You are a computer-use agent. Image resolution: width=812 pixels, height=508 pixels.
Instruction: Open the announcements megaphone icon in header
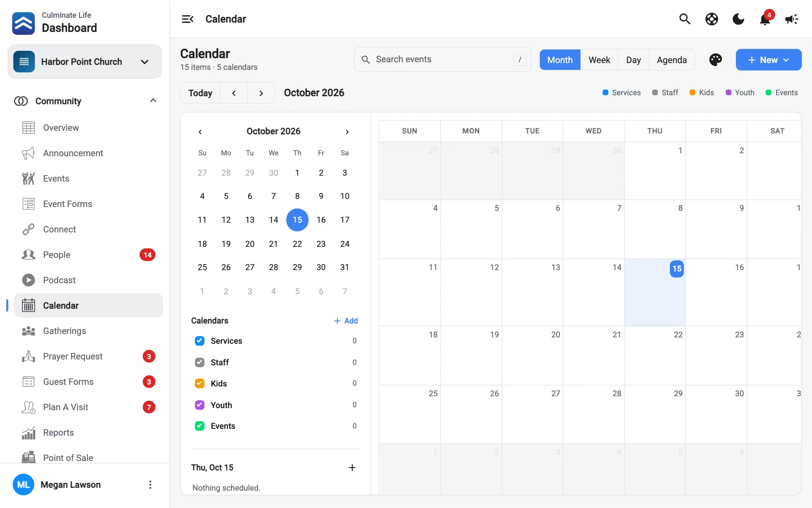(792, 19)
